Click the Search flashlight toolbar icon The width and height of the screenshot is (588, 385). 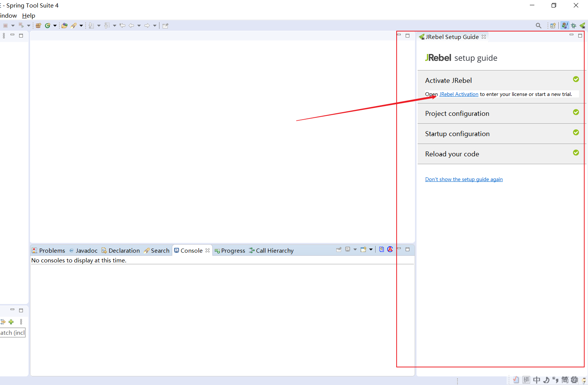tap(74, 25)
